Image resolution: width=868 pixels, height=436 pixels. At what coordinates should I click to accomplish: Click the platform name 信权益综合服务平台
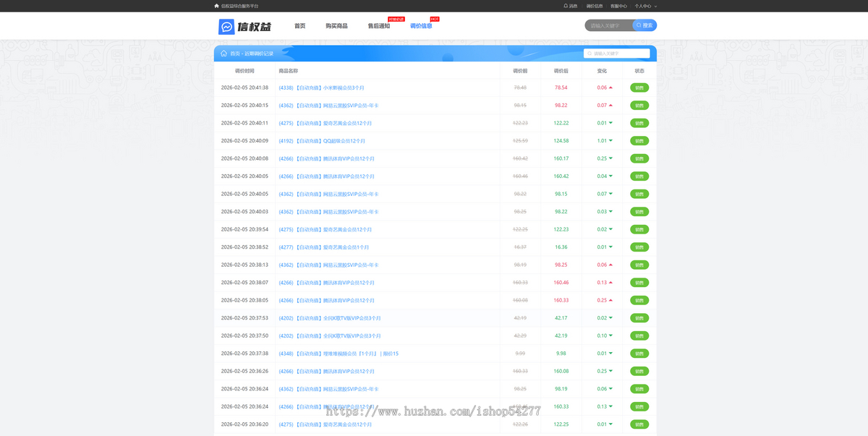(239, 6)
